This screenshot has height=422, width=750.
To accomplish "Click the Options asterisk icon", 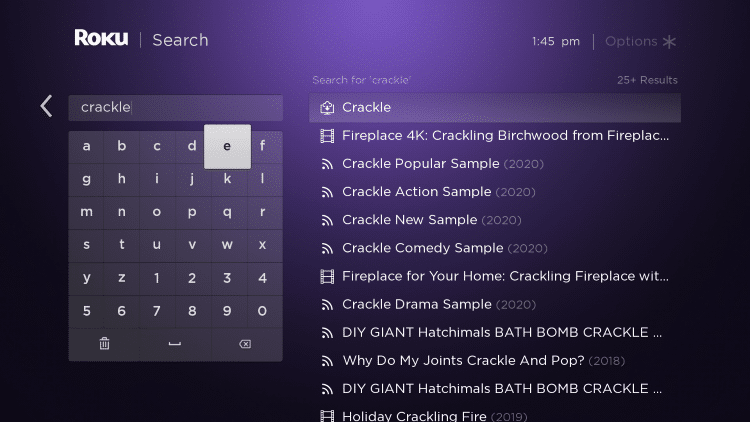I will coord(669,42).
